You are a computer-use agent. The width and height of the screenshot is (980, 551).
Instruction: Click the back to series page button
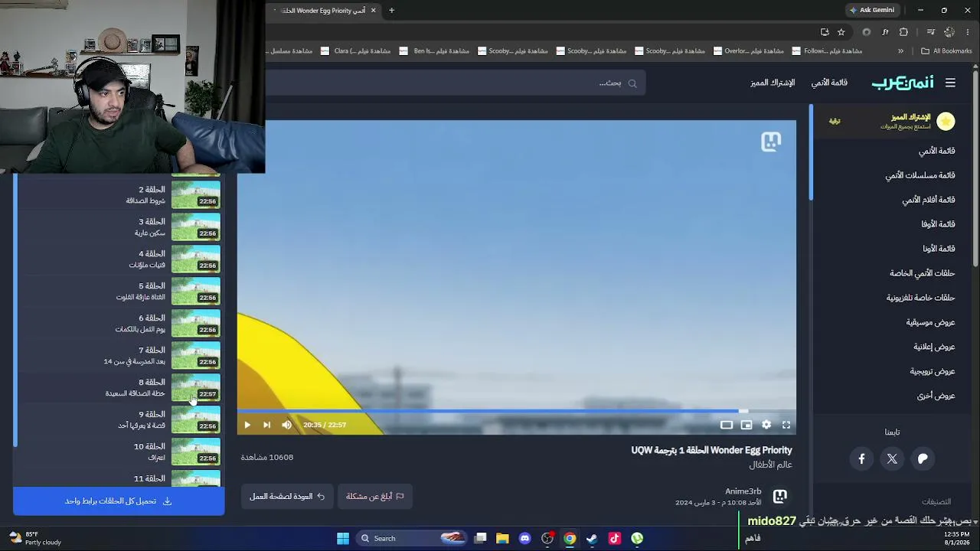(x=287, y=496)
